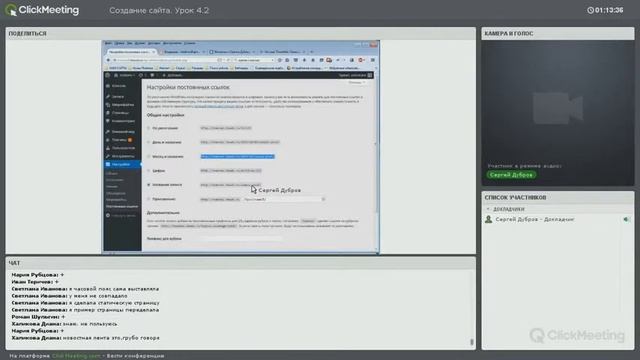
Task: Select the Цифры permalink radio
Action: coord(149,171)
